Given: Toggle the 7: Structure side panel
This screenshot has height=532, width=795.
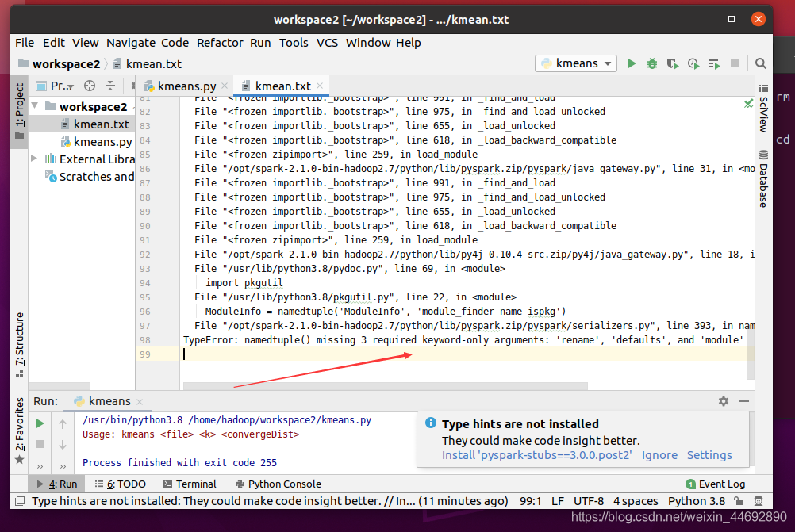Looking at the screenshot, I should (19, 345).
